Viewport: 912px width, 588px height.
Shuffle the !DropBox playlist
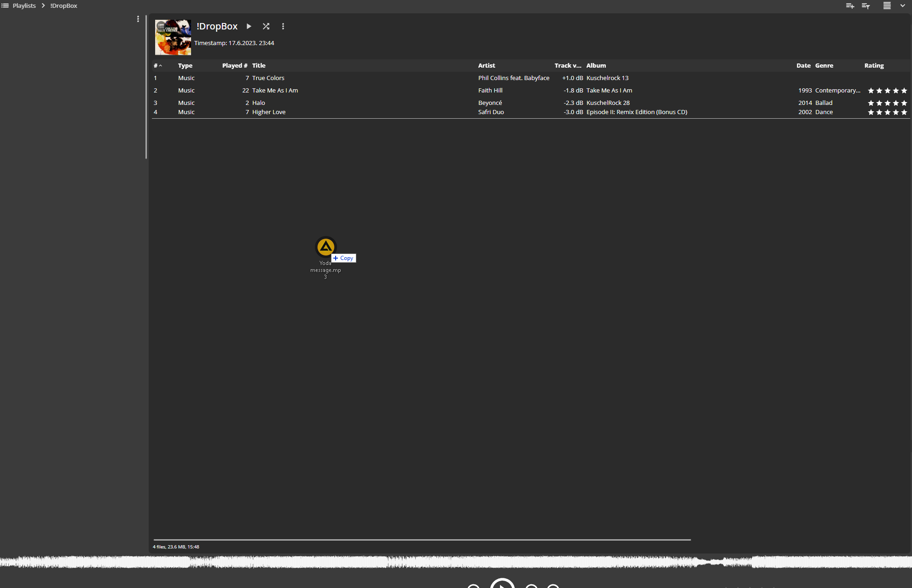266,26
